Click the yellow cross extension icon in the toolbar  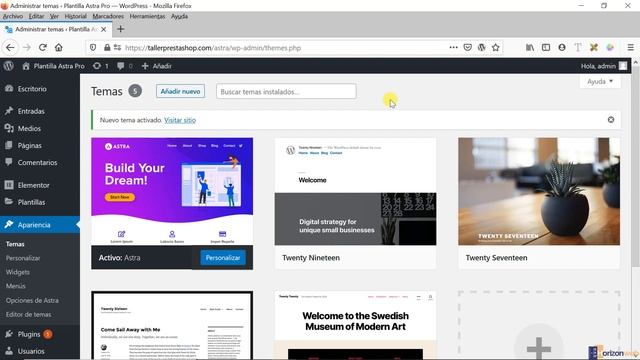(x=594, y=48)
